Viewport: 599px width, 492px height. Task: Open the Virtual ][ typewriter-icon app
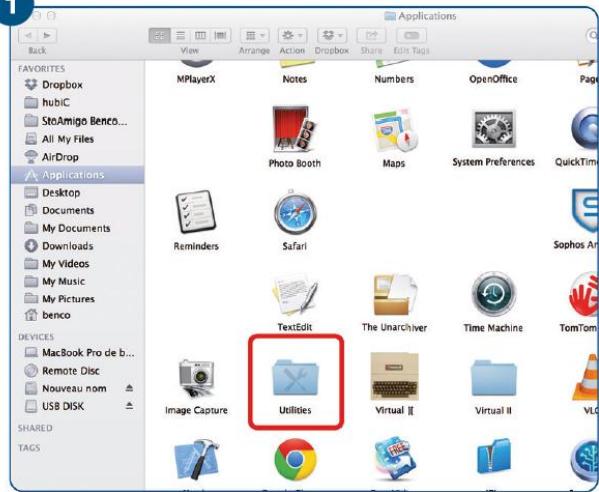coord(395,377)
